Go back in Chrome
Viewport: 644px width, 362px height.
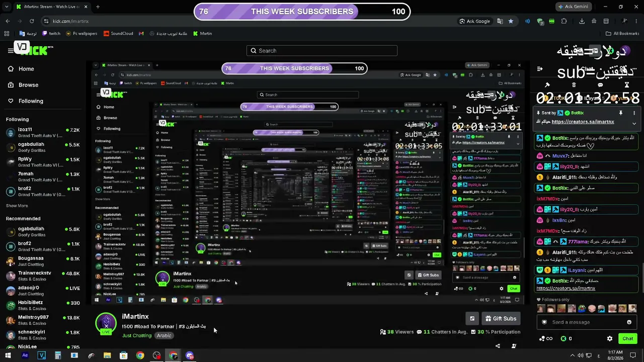(x=8, y=21)
